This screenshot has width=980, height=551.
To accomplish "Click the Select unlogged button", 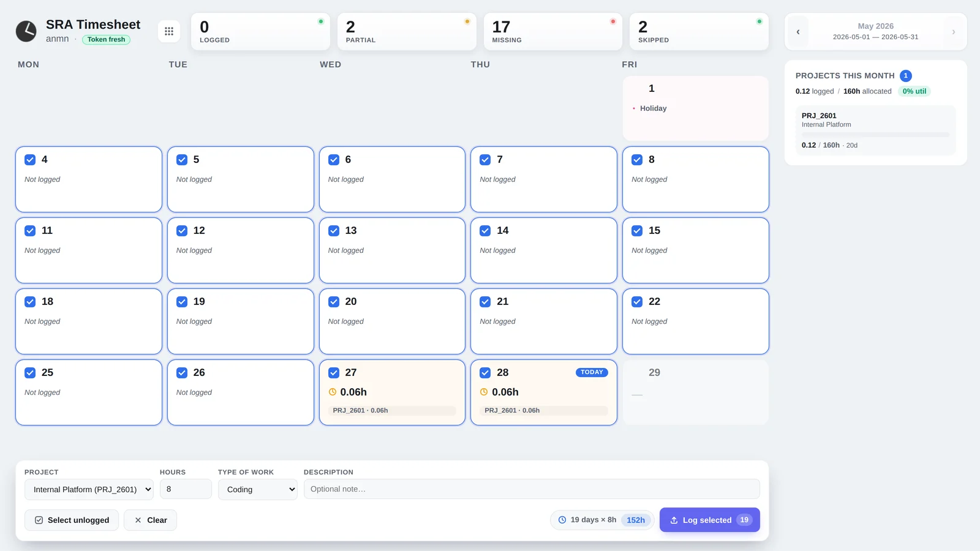I will (x=72, y=520).
